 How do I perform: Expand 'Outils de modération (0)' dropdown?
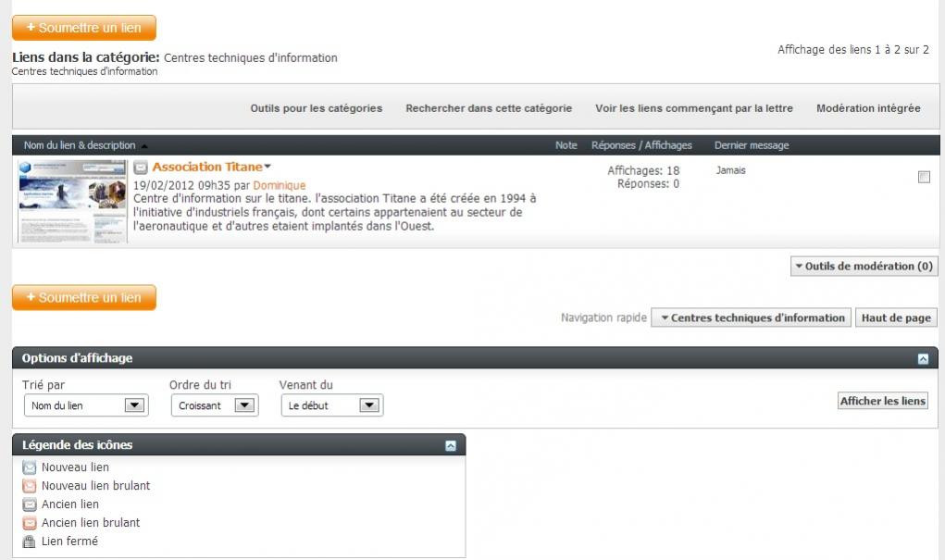click(864, 267)
